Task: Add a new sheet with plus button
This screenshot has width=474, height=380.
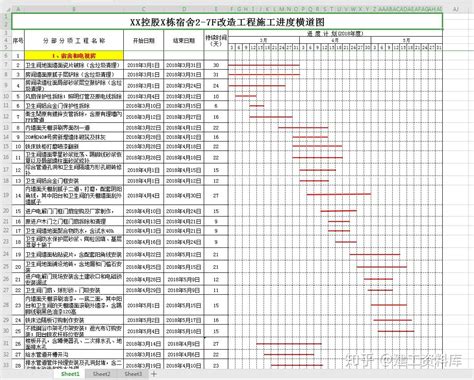Action: [x=154, y=374]
